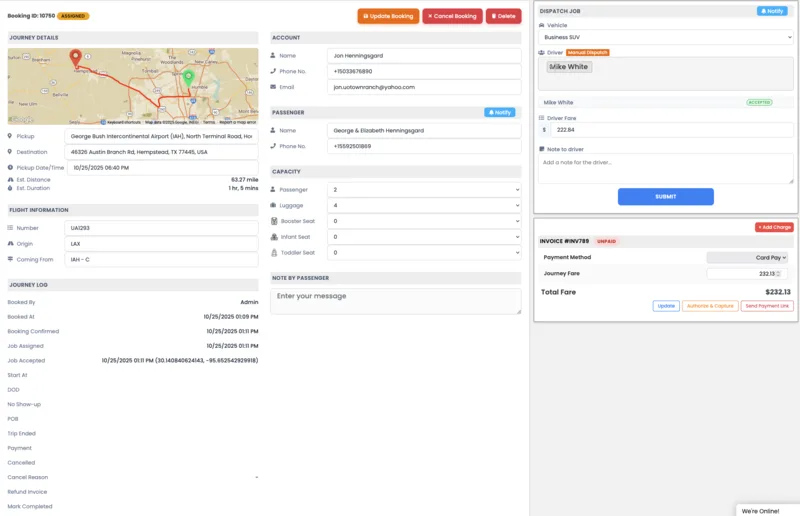Viewport: 800px width, 516px height.
Task: Click the Infant Seat icon
Action: [274, 237]
